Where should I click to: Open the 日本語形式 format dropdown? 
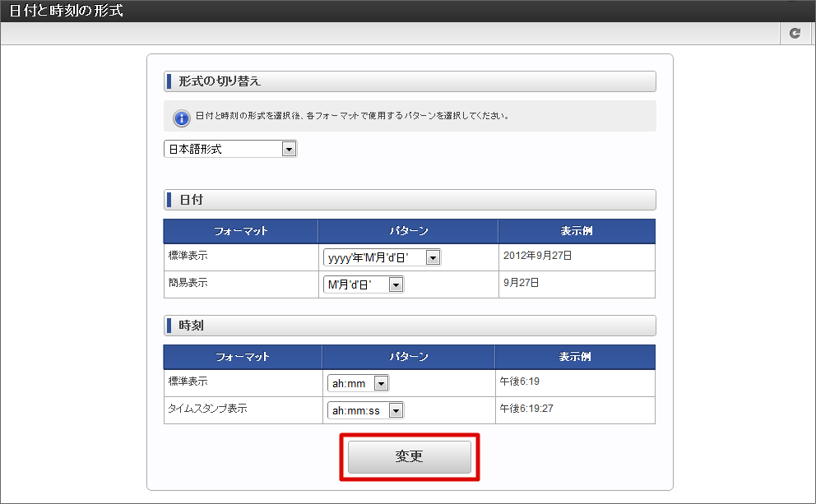(230, 149)
